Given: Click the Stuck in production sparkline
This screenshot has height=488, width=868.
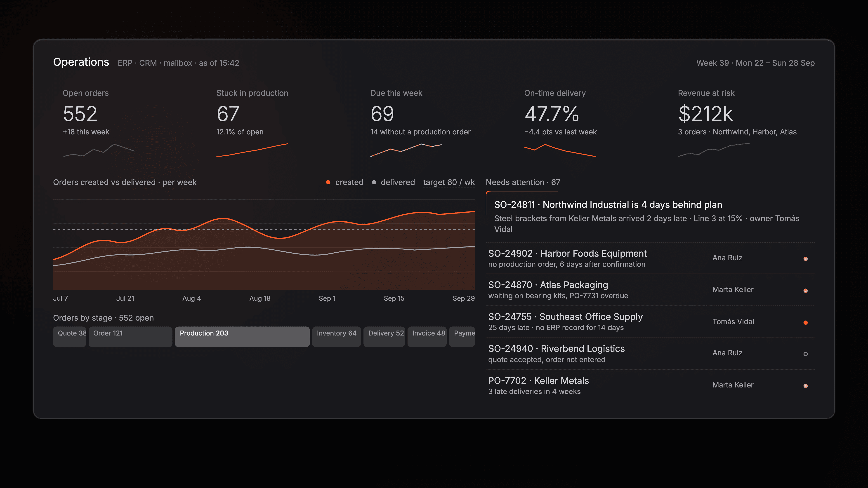Looking at the screenshot, I should pos(252,150).
